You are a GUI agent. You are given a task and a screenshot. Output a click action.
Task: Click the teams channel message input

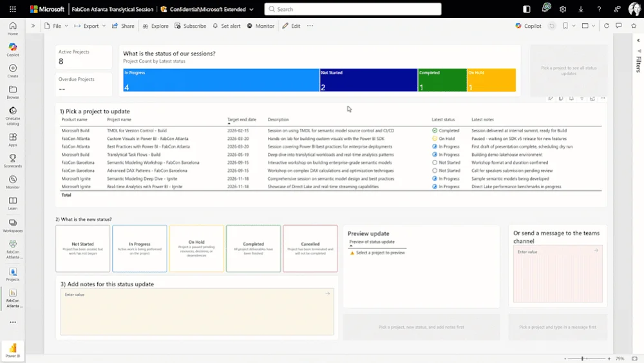point(558,274)
